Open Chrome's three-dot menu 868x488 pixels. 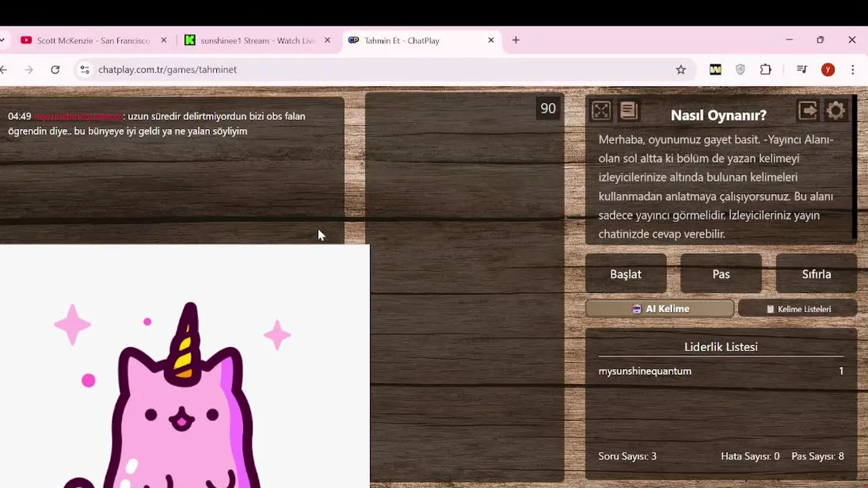(853, 69)
